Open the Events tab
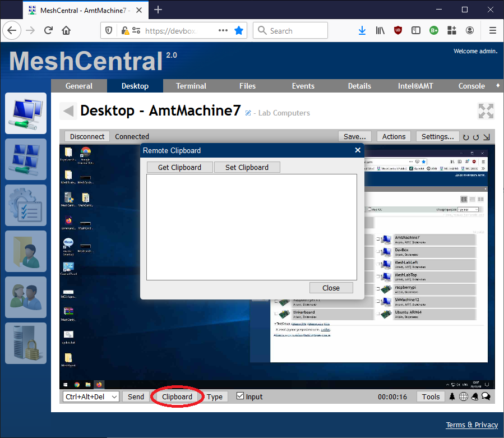 303,86
